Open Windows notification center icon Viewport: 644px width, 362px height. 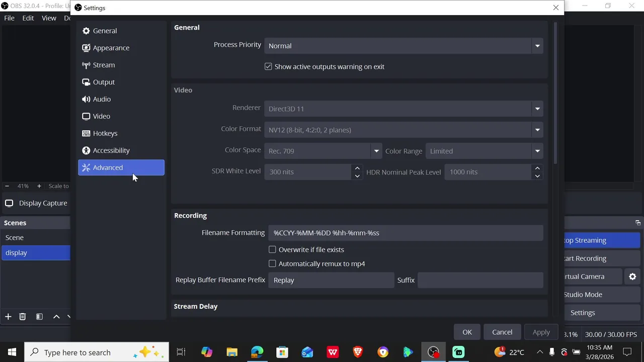pos(627,352)
